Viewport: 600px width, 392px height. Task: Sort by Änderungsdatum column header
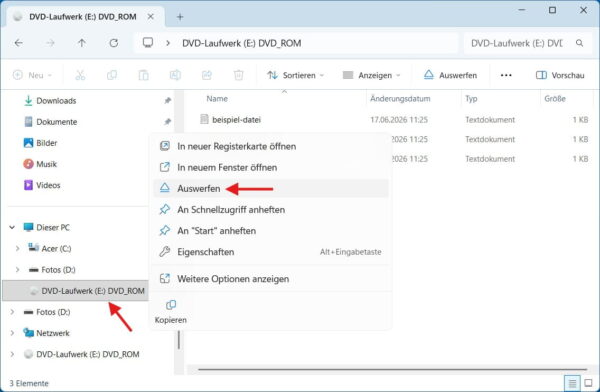click(400, 99)
